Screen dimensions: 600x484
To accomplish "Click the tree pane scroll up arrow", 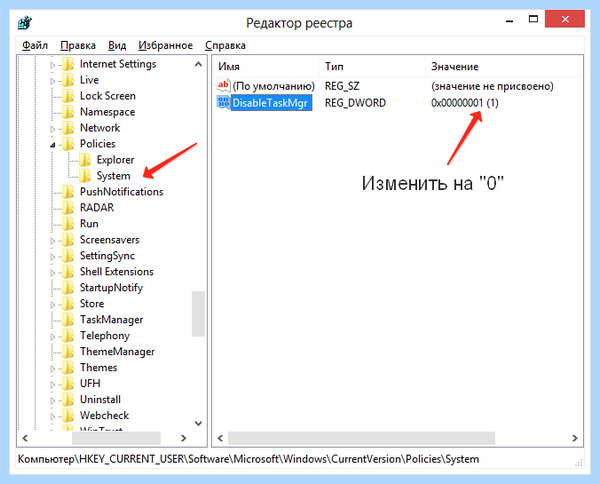I will click(x=198, y=64).
